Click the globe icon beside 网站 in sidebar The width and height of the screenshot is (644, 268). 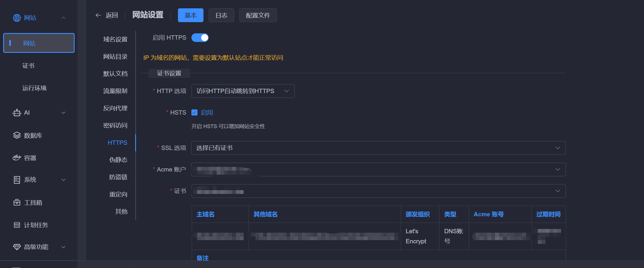17,18
